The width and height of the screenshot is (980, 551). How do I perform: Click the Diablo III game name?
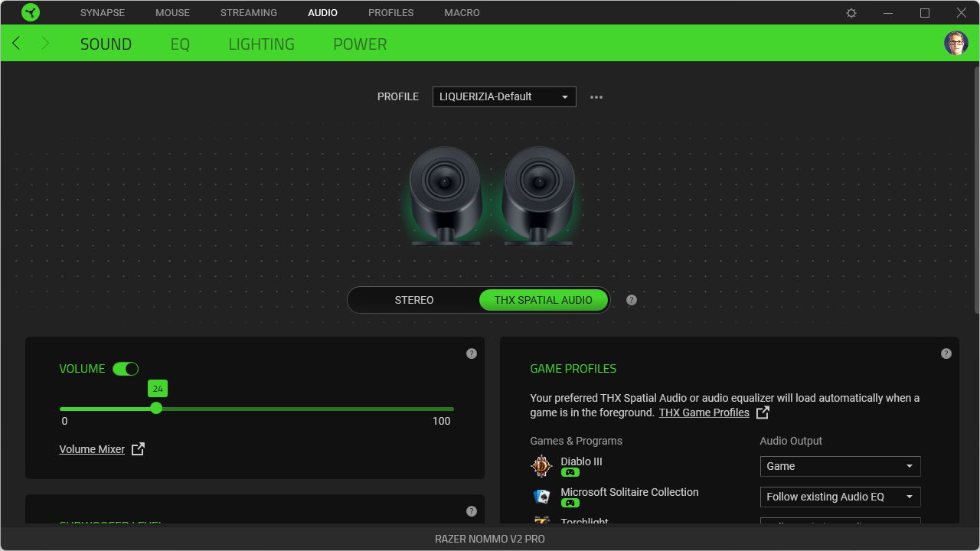click(581, 461)
